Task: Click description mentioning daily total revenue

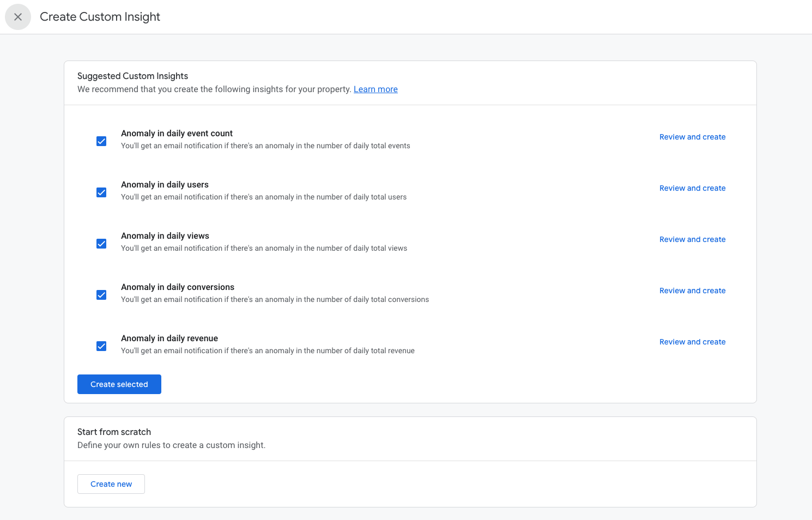Action: pyautogui.click(x=268, y=351)
